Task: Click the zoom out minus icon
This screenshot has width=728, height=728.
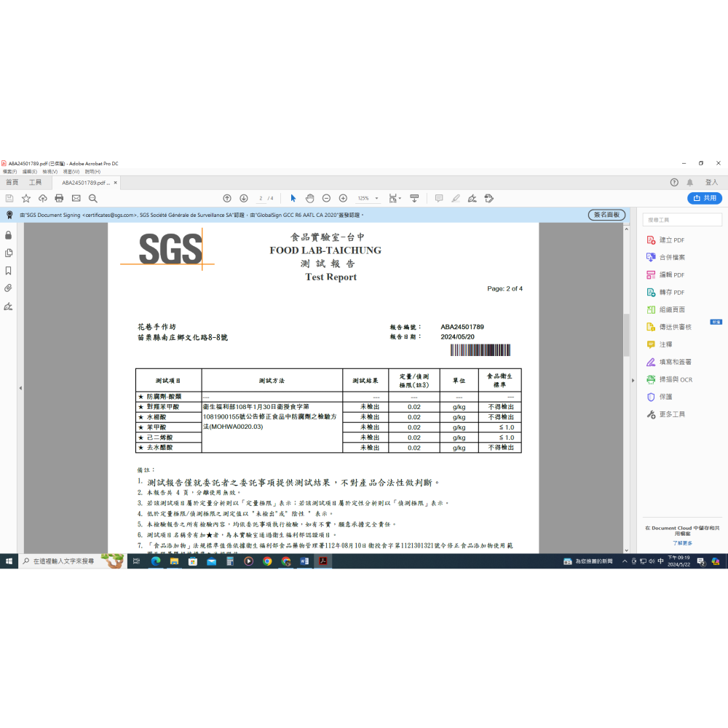Action: click(x=325, y=198)
